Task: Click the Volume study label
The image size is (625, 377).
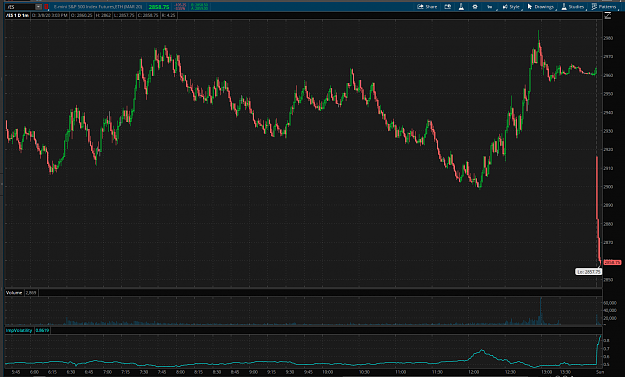Action: point(14,293)
